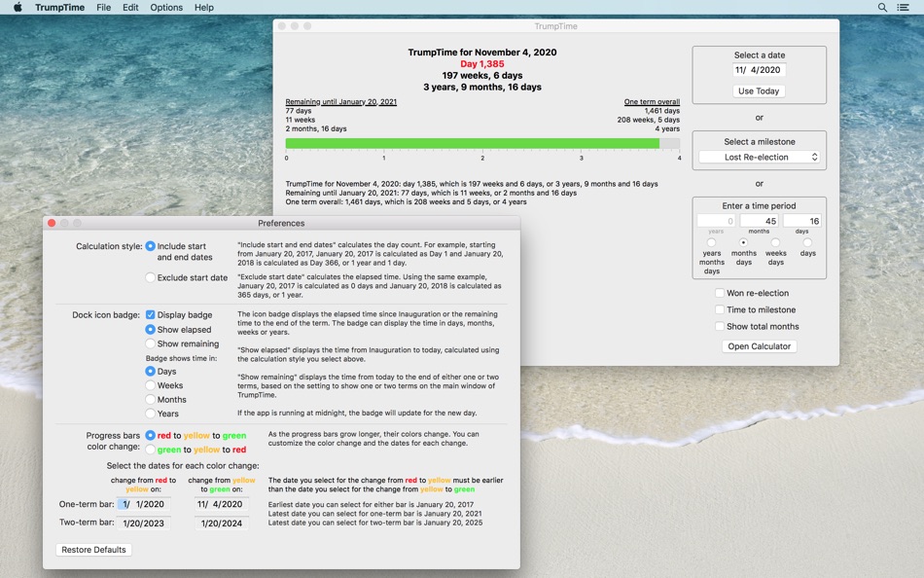Open Notification Center list icon

[903, 7]
